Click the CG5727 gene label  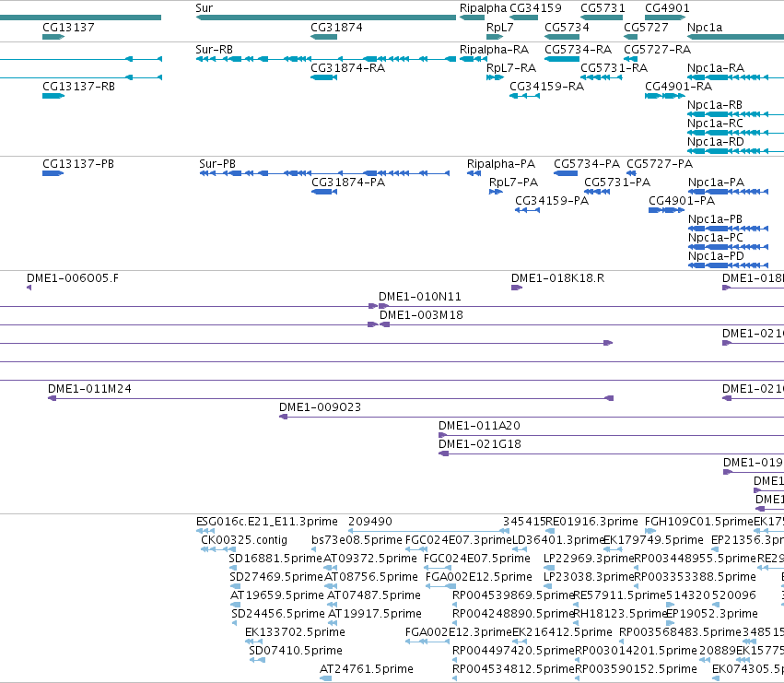coord(646,27)
